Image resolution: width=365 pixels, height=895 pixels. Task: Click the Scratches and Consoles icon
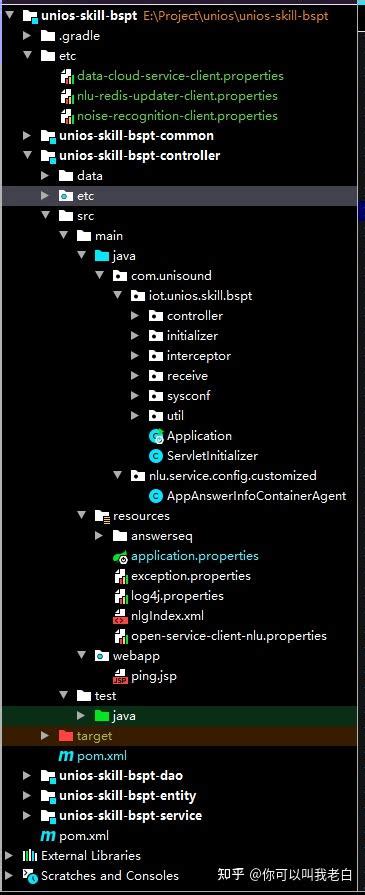coord(30,876)
